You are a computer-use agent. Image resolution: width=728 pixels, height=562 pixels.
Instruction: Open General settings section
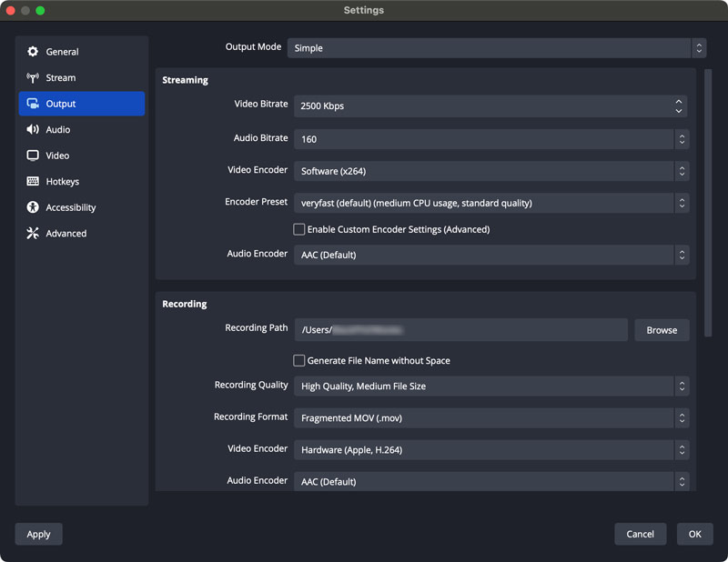tap(82, 52)
